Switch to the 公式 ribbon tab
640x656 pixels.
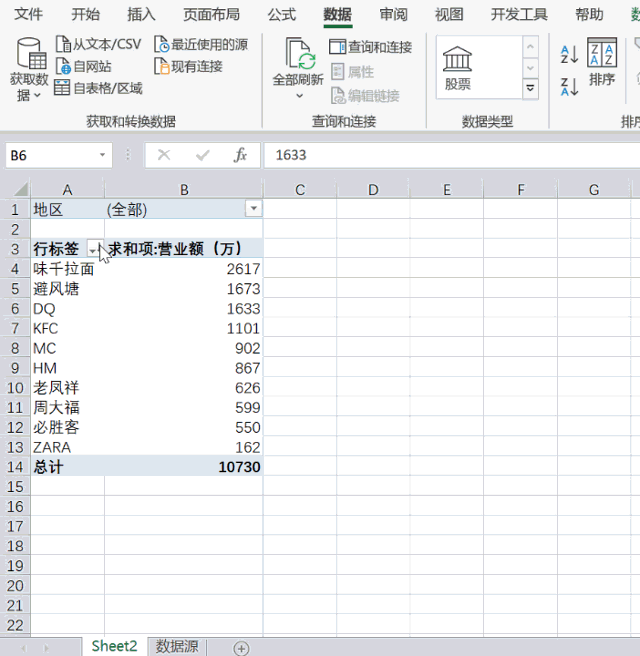(282, 14)
